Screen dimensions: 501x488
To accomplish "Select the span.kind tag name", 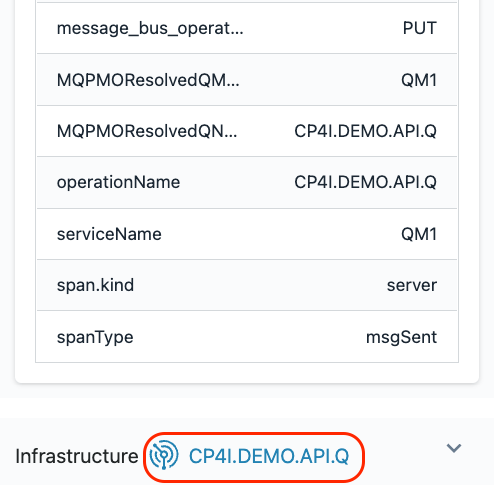I will pyautogui.click(x=95, y=285).
